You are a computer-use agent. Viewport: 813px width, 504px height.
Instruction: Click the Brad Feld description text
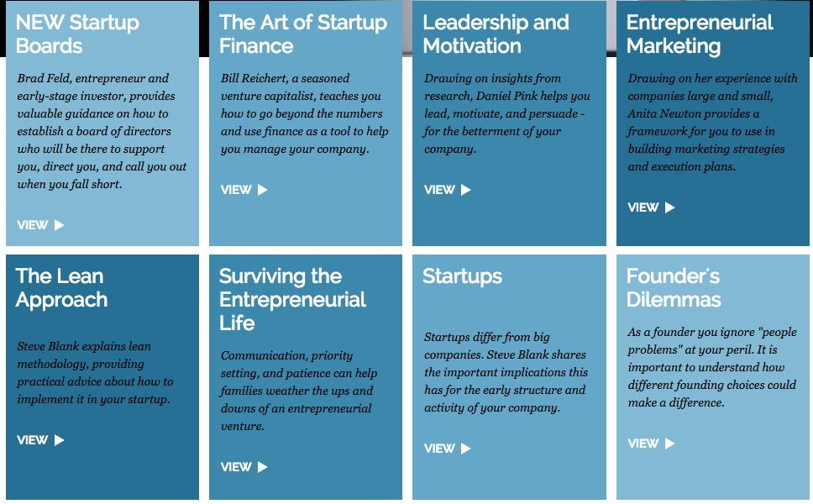[102, 131]
